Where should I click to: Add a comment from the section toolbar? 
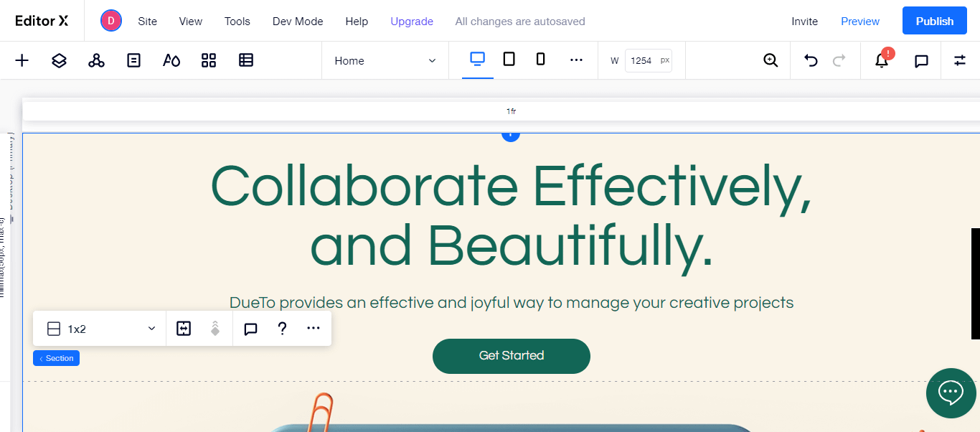[x=250, y=328]
